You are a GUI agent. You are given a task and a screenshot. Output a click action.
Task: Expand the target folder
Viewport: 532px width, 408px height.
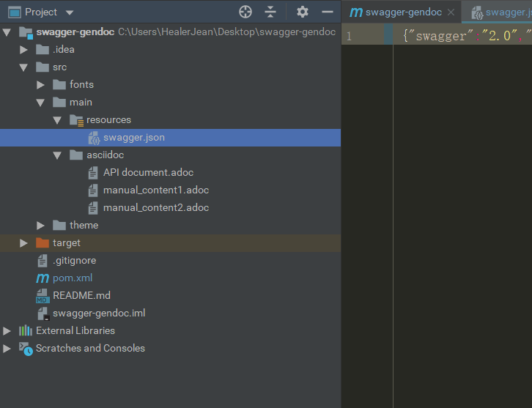[23, 243]
